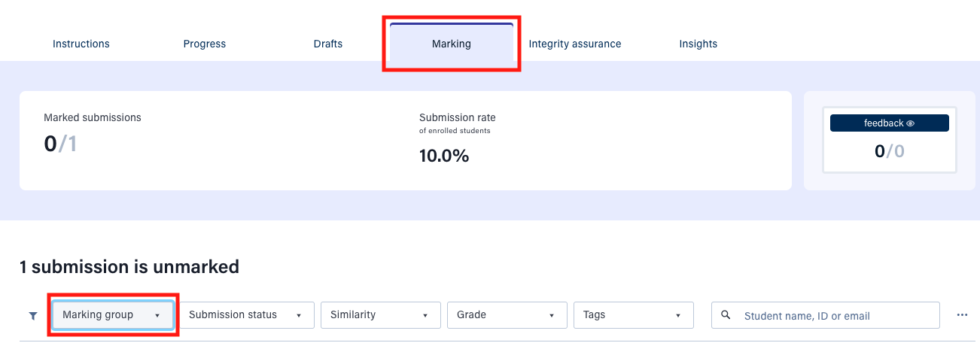Go to the Drafts tab
The image size is (980, 346).
coord(328,44)
